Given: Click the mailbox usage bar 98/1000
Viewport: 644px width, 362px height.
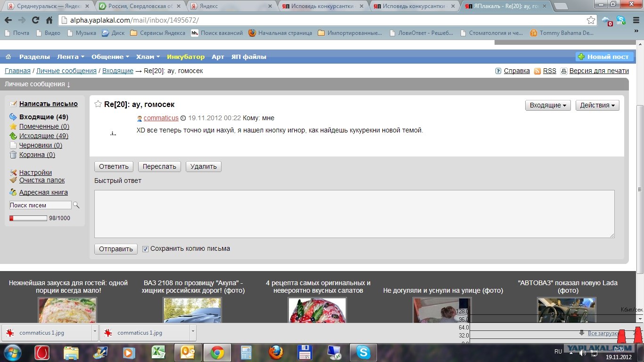Looking at the screenshot, I should click(28, 218).
